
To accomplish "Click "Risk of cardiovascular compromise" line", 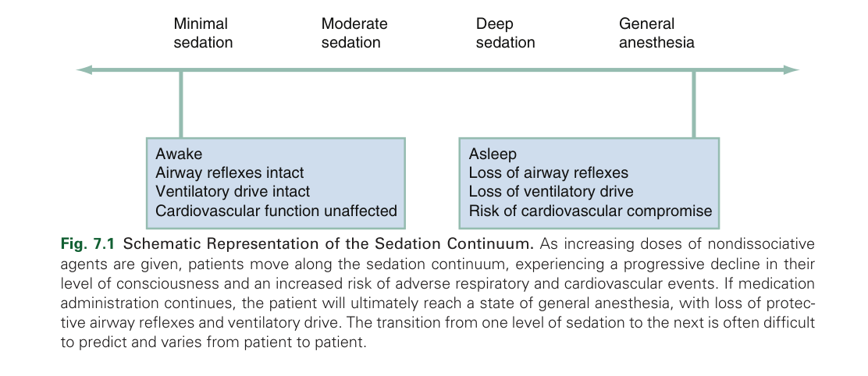I will pyautogui.click(x=590, y=211).
